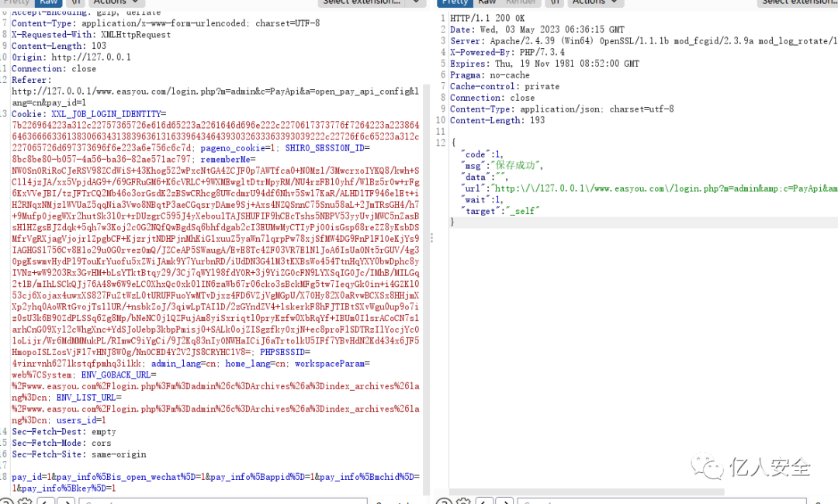
Task: Click JSON msg 保存成功 line
Action: 501,165
